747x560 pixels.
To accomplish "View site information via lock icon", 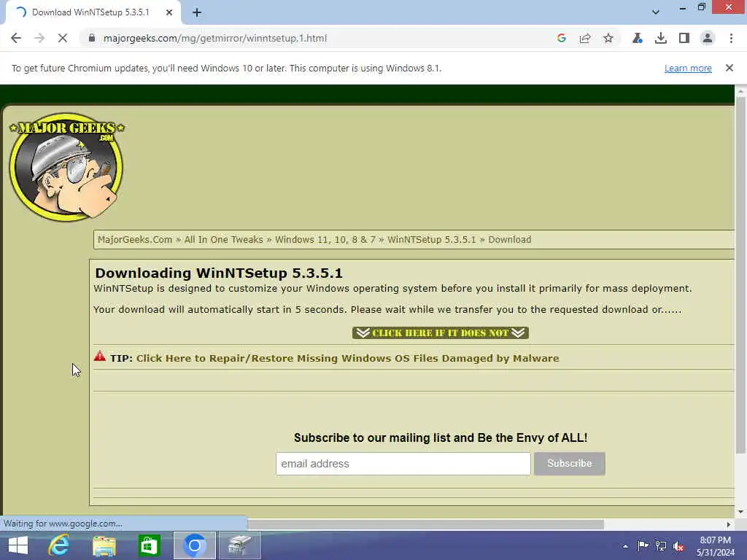I will pyautogui.click(x=92, y=38).
